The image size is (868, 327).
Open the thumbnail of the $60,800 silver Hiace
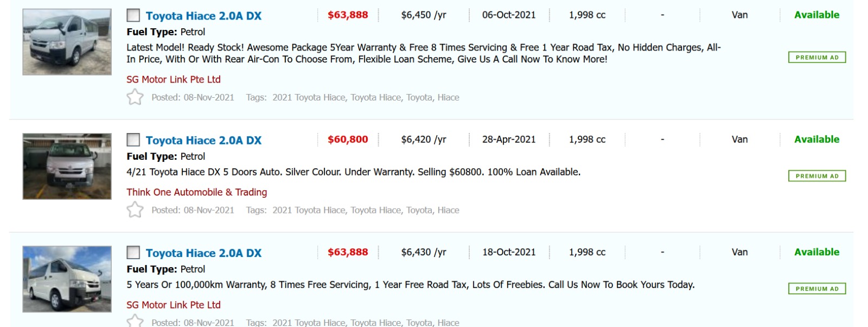coord(67,166)
